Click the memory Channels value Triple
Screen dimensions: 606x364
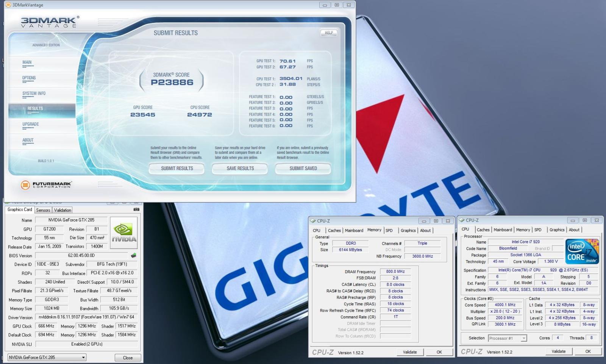coord(422,243)
